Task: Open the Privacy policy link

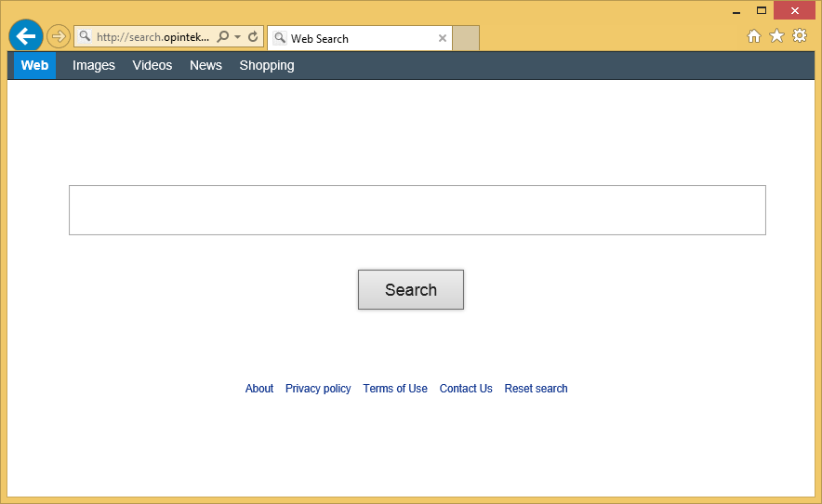Action: coord(318,389)
